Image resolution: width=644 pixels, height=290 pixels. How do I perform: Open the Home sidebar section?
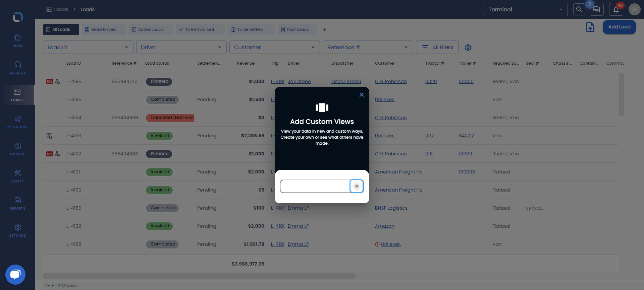pos(17,41)
